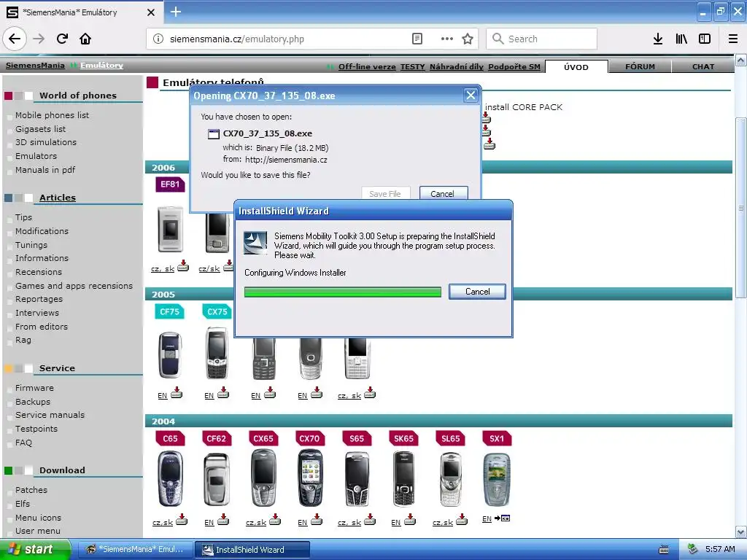Open the TESTY link

pyautogui.click(x=413, y=66)
